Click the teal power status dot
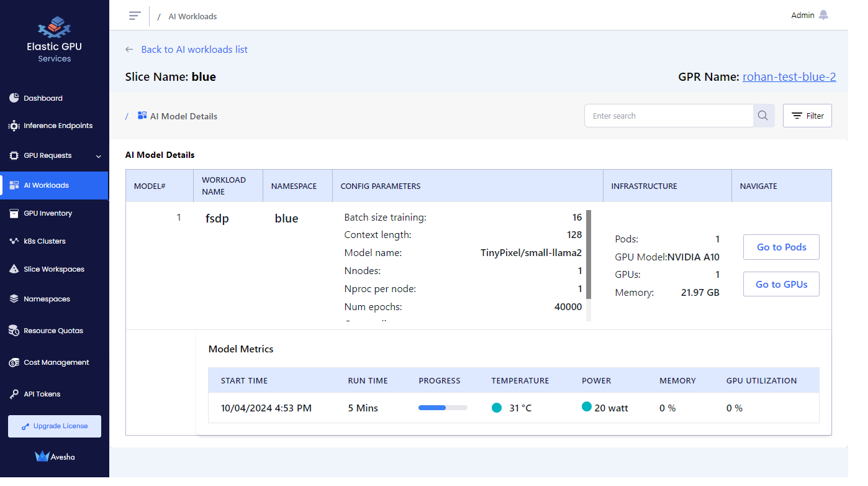This screenshot has width=868, height=486. pyautogui.click(x=587, y=406)
